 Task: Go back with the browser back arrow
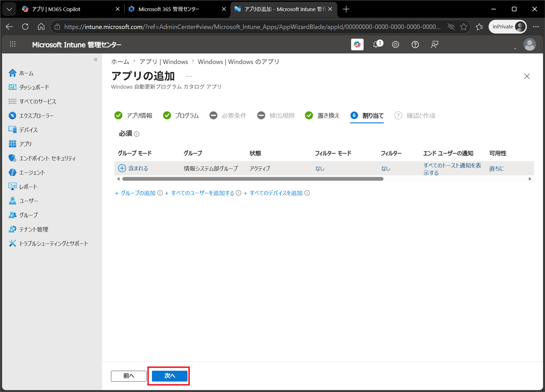coord(9,26)
